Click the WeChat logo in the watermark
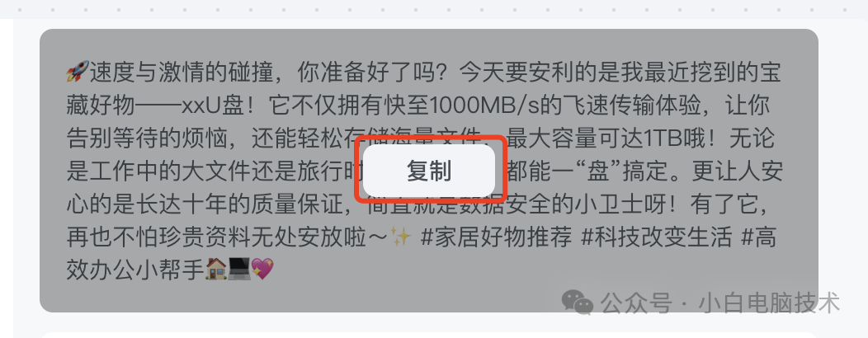 pos(577,303)
